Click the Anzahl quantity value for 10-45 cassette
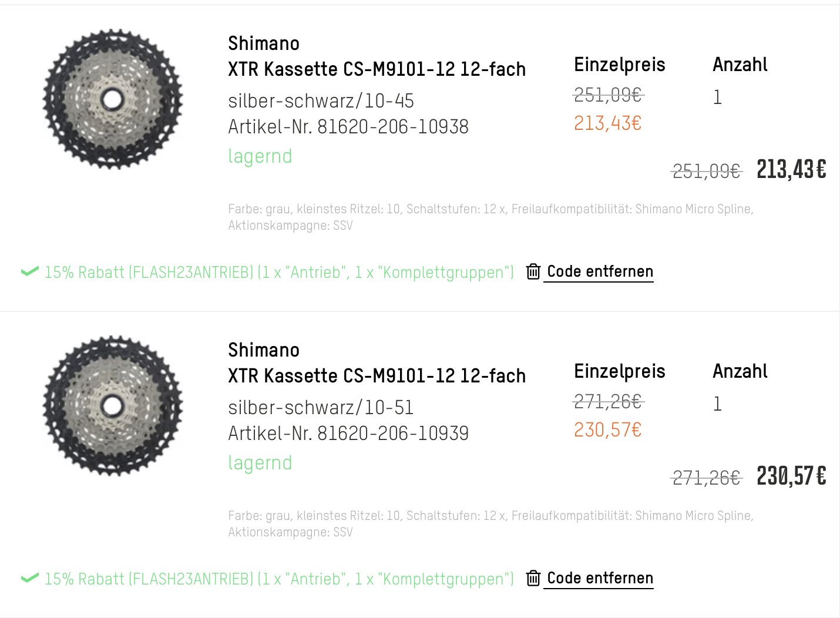The width and height of the screenshot is (840, 618). [717, 98]
